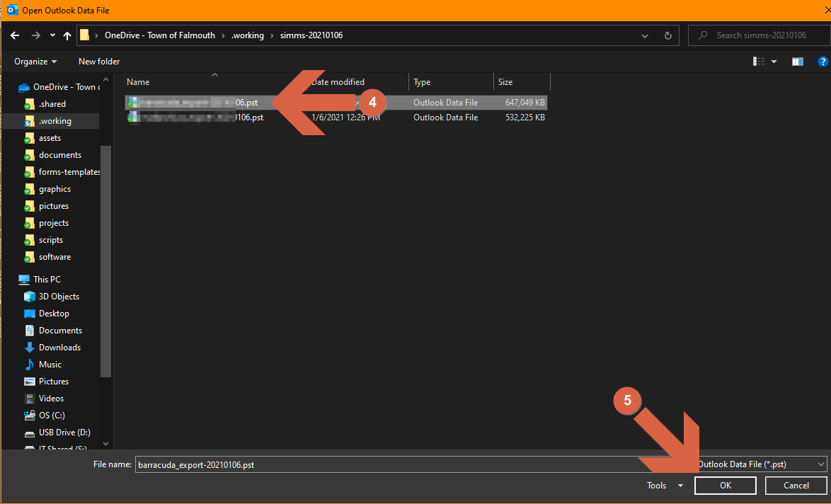Open the Tools dropdown menu
The width and height of the screenshot is (831, 504).
pos(665,486)
